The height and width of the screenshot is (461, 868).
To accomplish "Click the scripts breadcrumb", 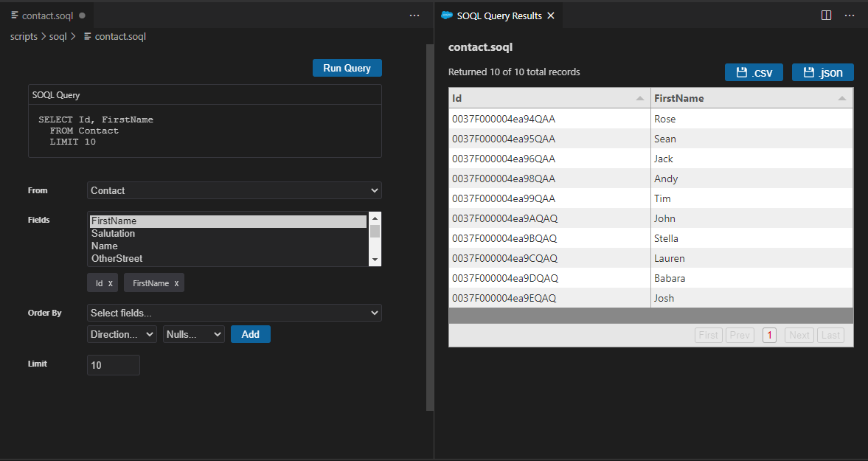I will pyautogui.click(x=24, y=37).
